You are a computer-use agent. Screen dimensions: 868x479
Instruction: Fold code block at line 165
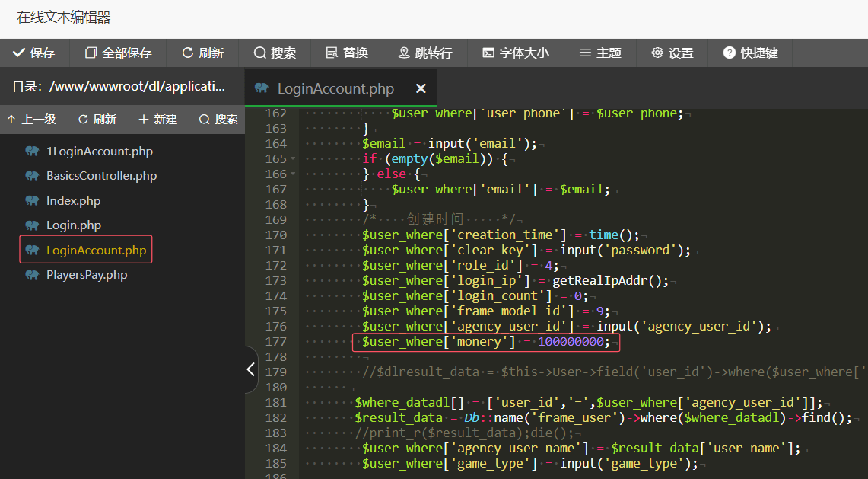click(x=294, y=159)
